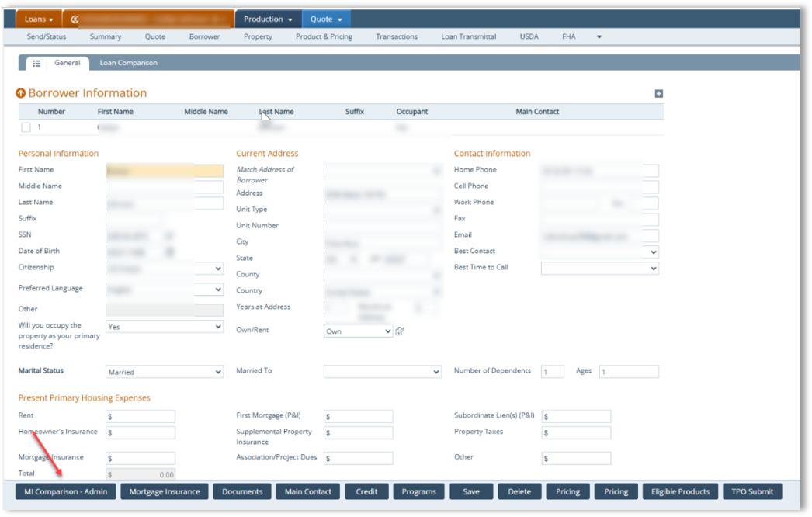This screenshot has width=812, height=517.
Task: Click the MI Comparison - Admin button
Action: click(66, 491)
